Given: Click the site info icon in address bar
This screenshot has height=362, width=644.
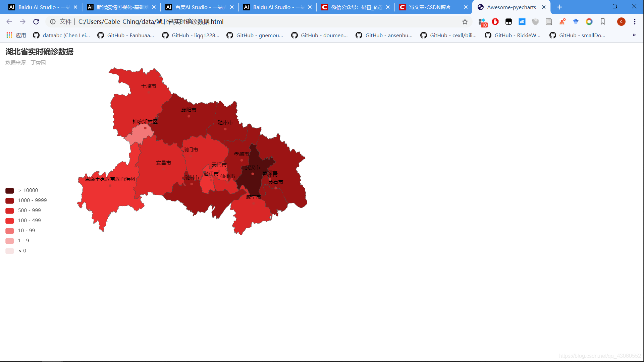Looking at the screenshot, I should [53, 22].
